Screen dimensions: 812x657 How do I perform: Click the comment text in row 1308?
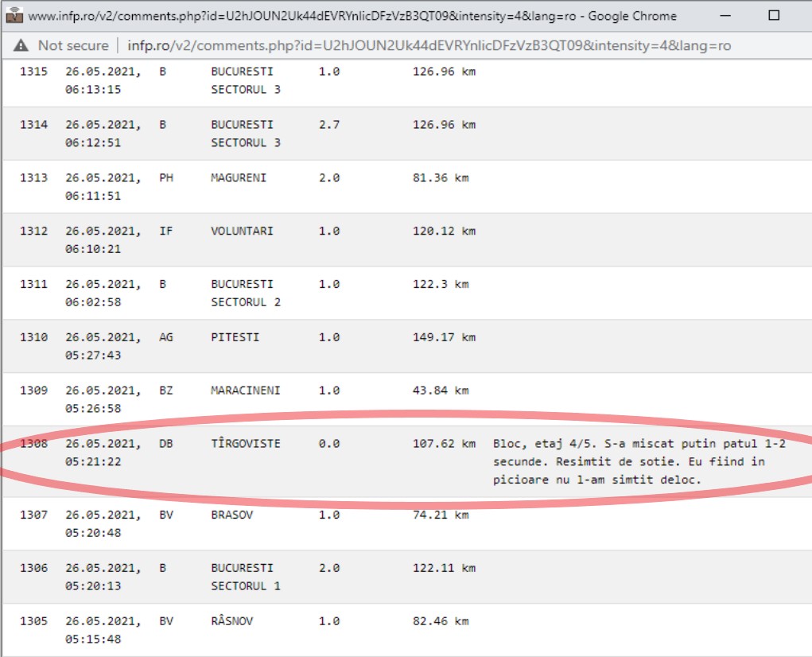tap(639, 461)
